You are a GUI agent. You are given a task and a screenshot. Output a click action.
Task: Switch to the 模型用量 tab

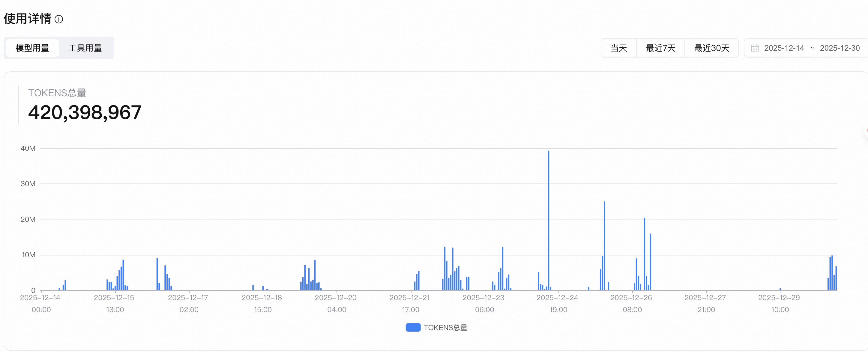click(x=32, y=48)
